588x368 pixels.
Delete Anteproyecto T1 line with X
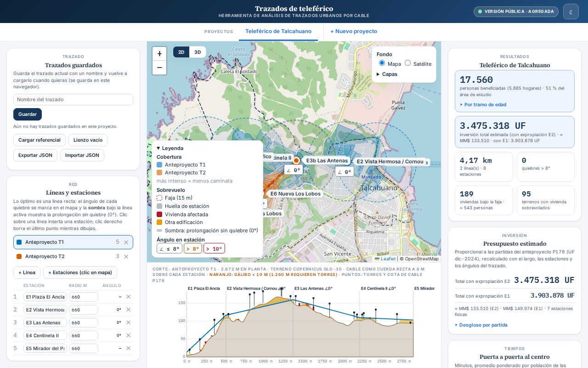(126, 242)
